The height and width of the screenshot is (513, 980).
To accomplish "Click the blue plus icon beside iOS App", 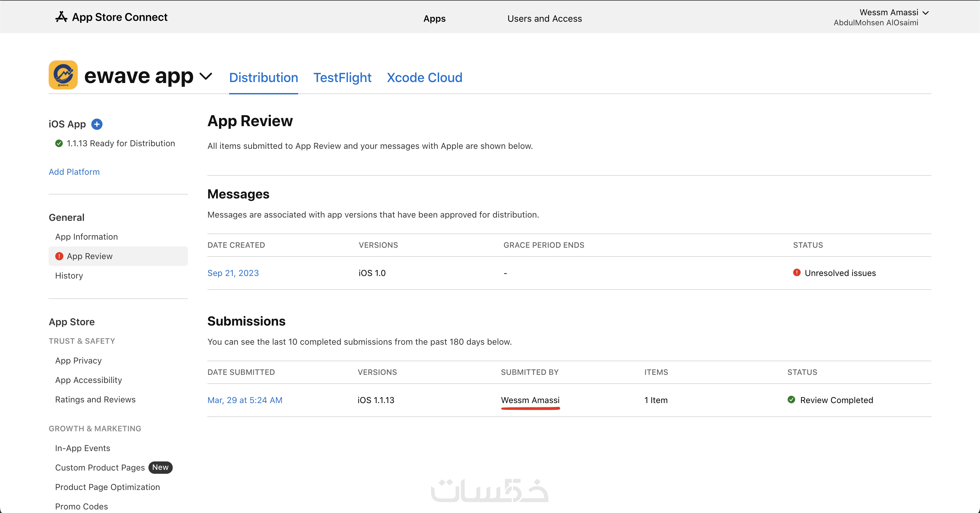I will click(97, 124).
